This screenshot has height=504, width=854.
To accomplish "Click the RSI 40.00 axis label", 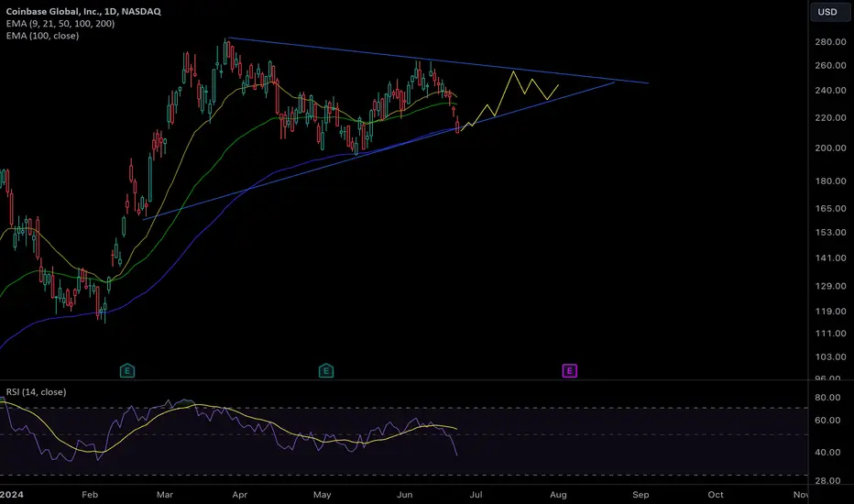I will click(x=827, y=453).
